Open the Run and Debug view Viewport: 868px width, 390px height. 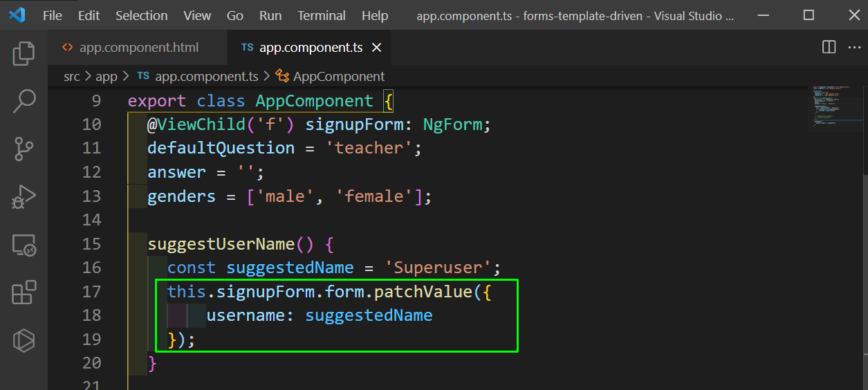(x=24, y=197)
